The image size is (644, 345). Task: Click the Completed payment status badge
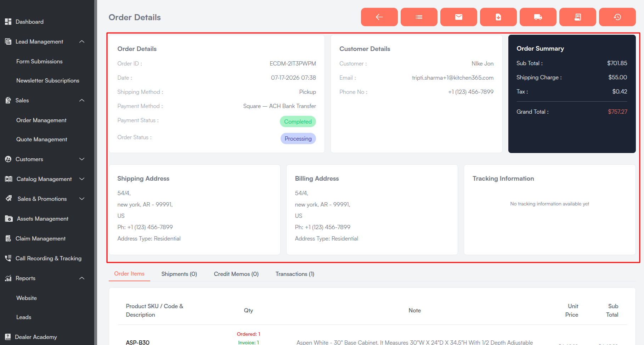[x=298, y=121]
